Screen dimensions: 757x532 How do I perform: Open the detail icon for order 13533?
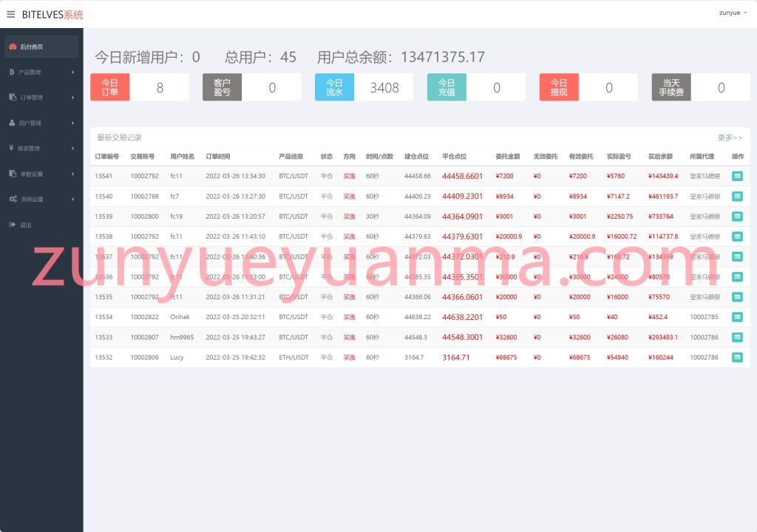point(737,337)
